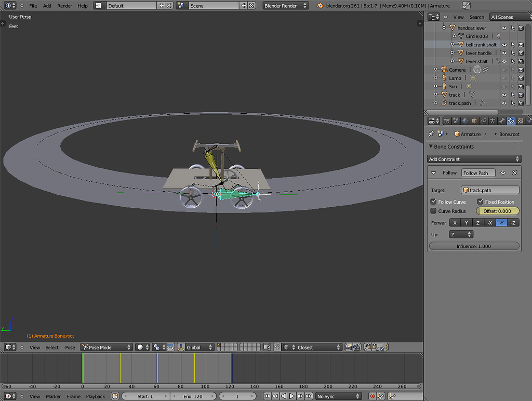532x401 pixels.
Task: Enable the Curve Radius checkbox
Action: pyautogui.click(x=433, y=211)
